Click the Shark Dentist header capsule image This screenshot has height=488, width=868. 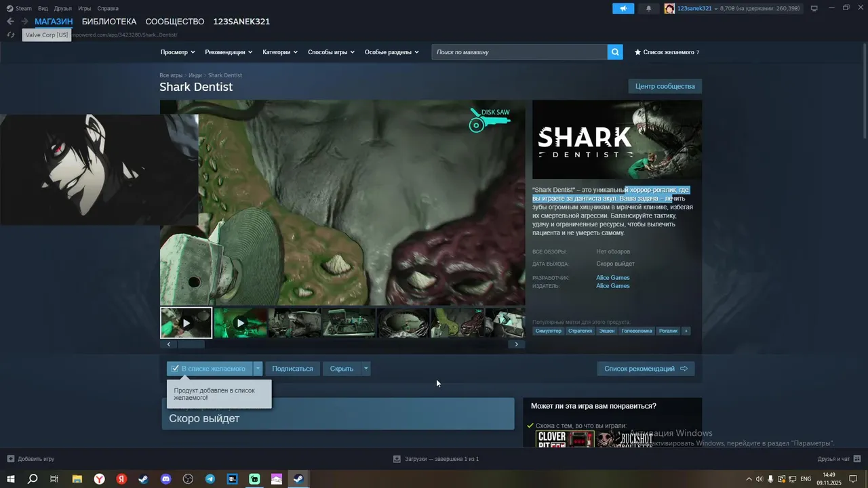click(x=617, y=140)
